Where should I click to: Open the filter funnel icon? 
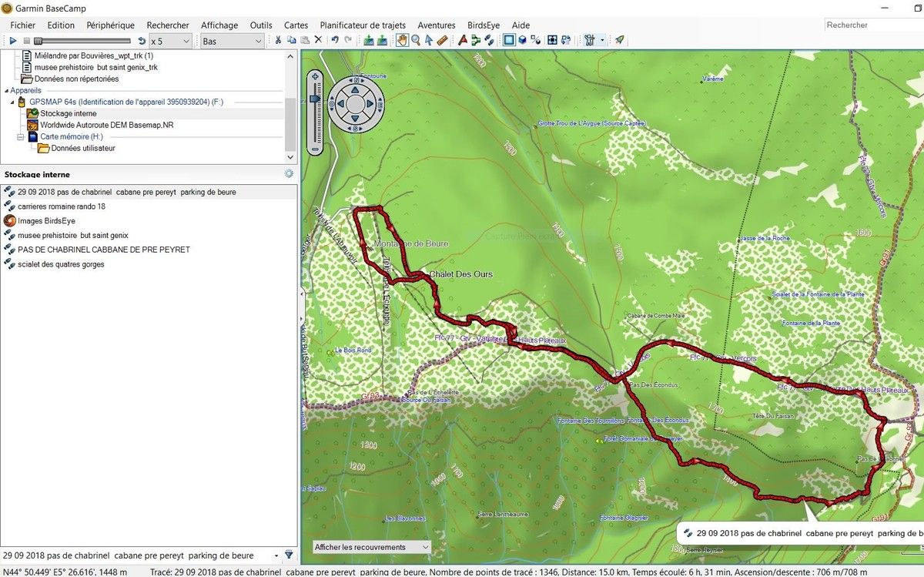(x=289, y=555)
